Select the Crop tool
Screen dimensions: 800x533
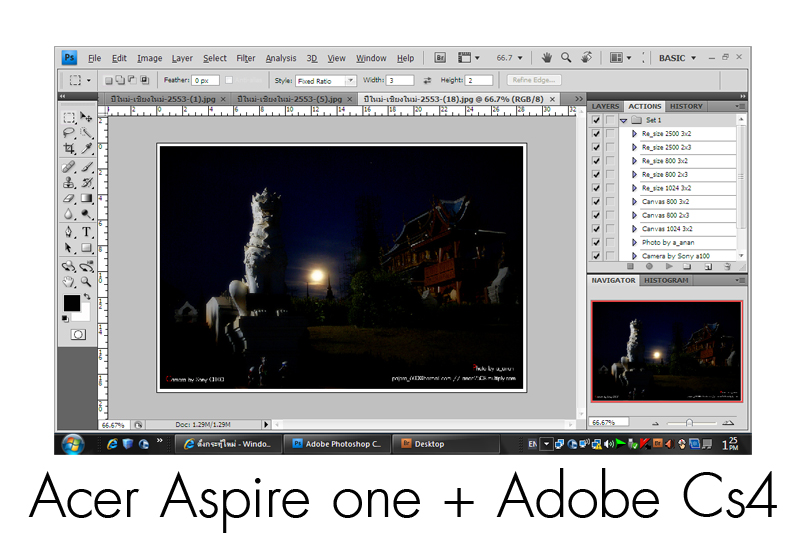click(x=69, y=148)
